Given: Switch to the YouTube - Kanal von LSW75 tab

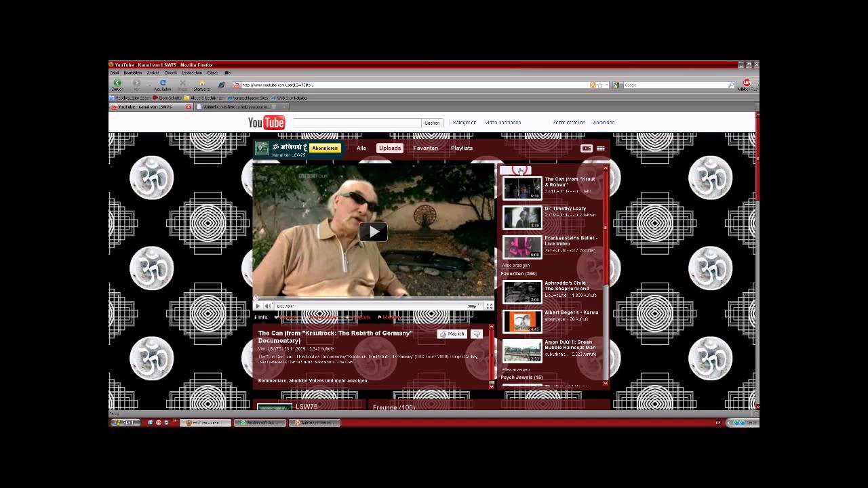Looking at the screenshot, I should 151,107.
